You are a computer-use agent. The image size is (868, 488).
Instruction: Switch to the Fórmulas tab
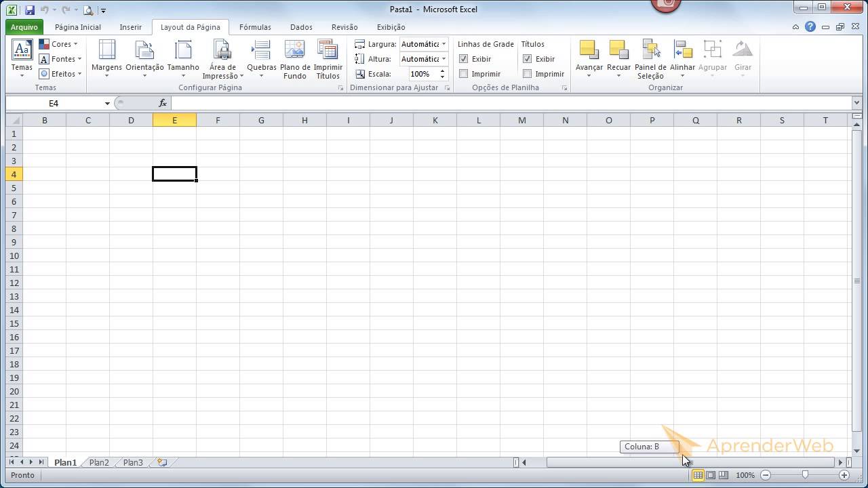(255, 27)
